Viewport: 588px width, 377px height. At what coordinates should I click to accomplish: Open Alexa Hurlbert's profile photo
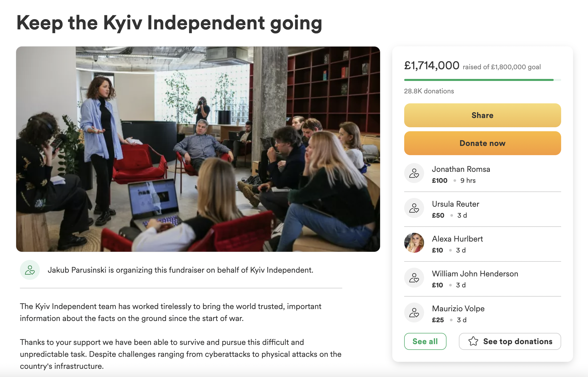tap(414, 243)
